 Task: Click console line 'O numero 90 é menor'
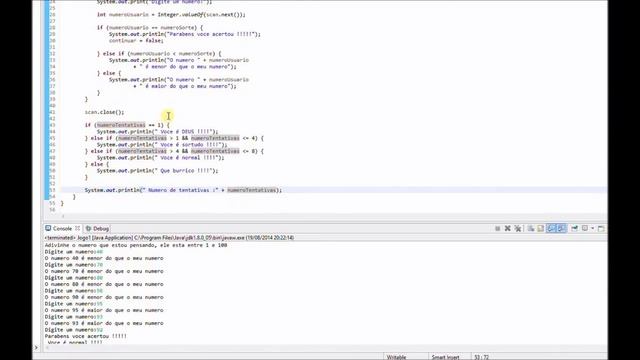[104, 298]
